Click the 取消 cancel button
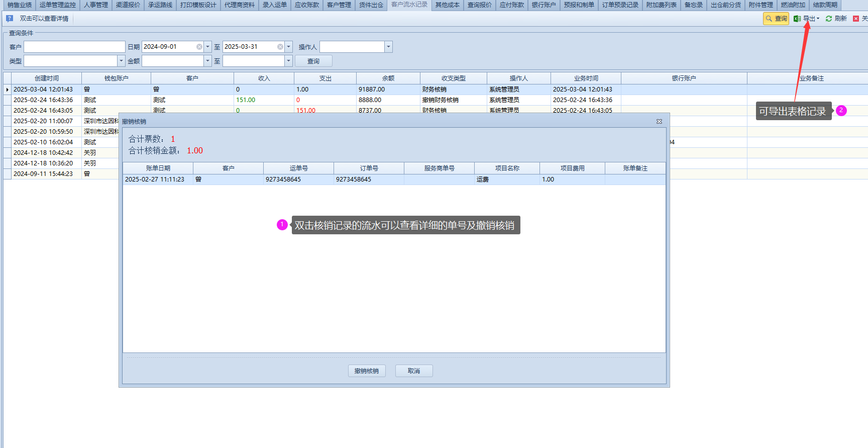The image size is (868, 448). 414,371
